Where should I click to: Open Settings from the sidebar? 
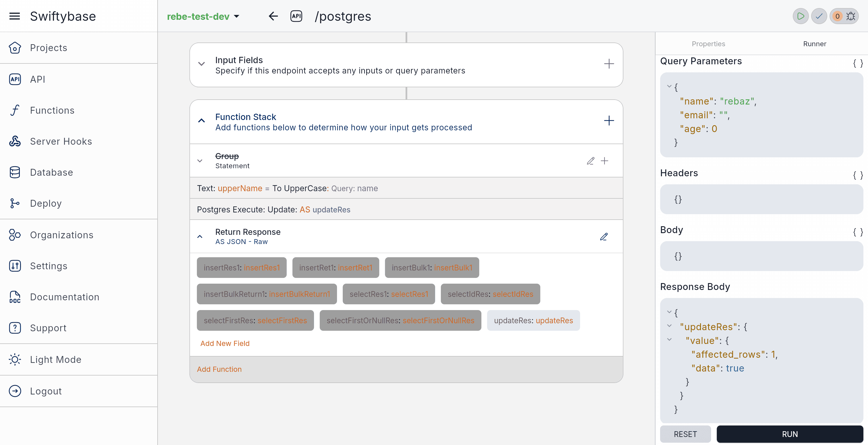coord(79,266)
